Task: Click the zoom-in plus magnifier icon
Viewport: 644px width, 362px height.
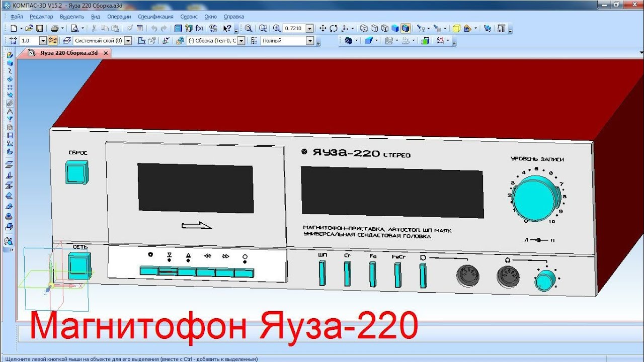Action: click(x=276, y=29)
